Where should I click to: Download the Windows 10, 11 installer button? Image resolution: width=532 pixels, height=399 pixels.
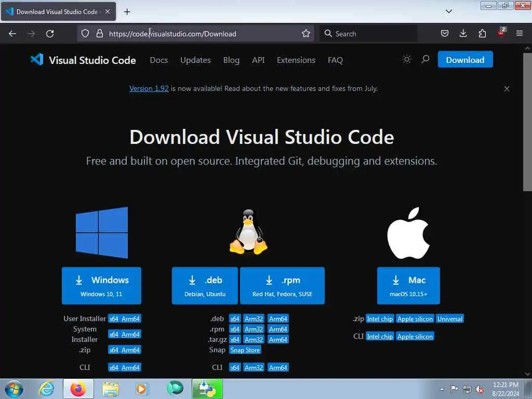point(101,286)
